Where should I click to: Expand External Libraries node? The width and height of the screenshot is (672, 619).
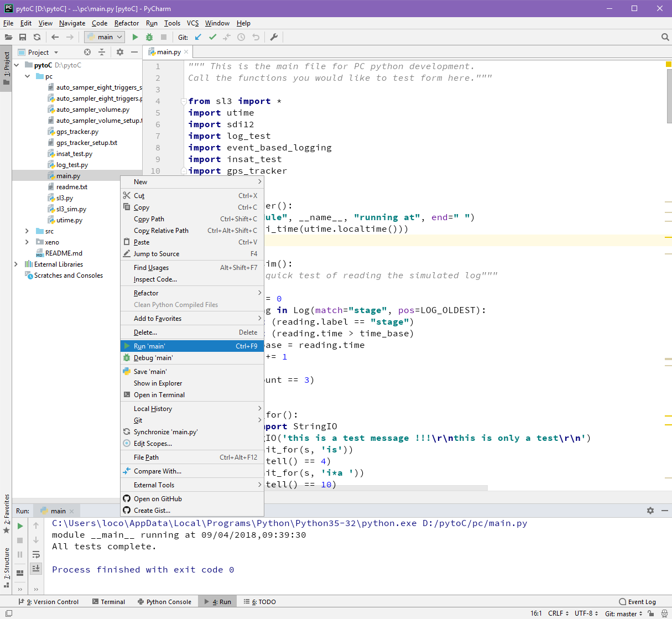(16, 264)
